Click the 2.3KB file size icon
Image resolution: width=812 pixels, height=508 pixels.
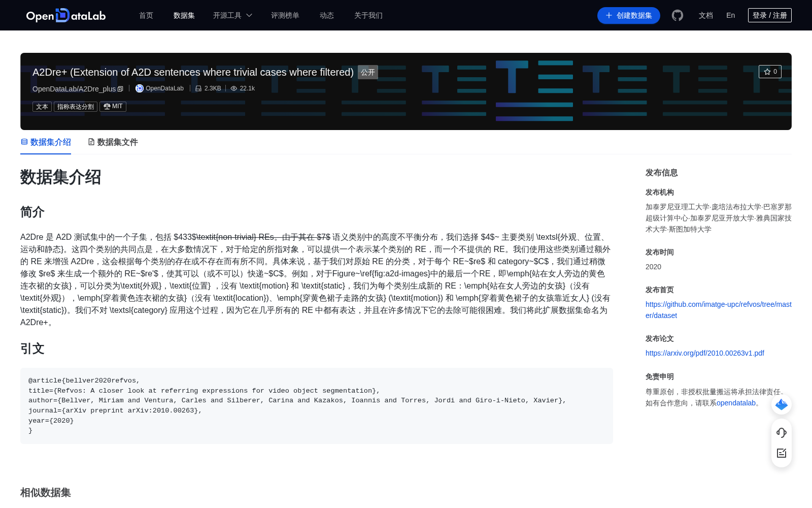(x=198, y=88)
